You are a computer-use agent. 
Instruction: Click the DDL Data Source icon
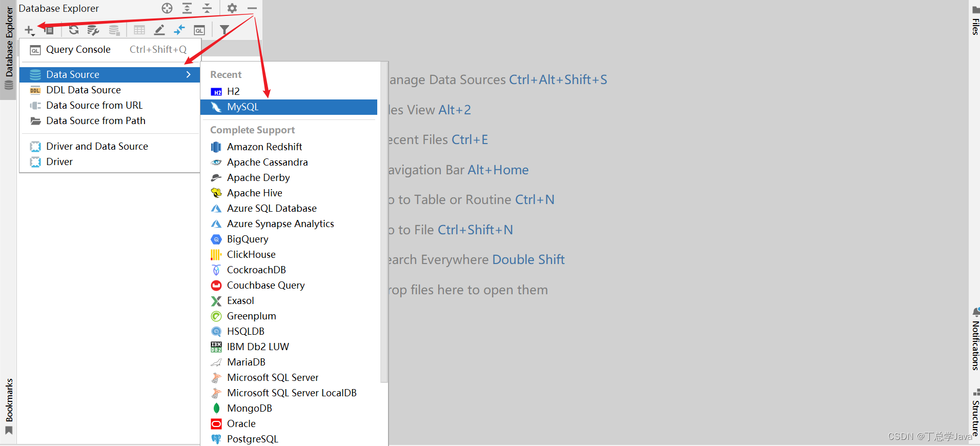[35, 90]
